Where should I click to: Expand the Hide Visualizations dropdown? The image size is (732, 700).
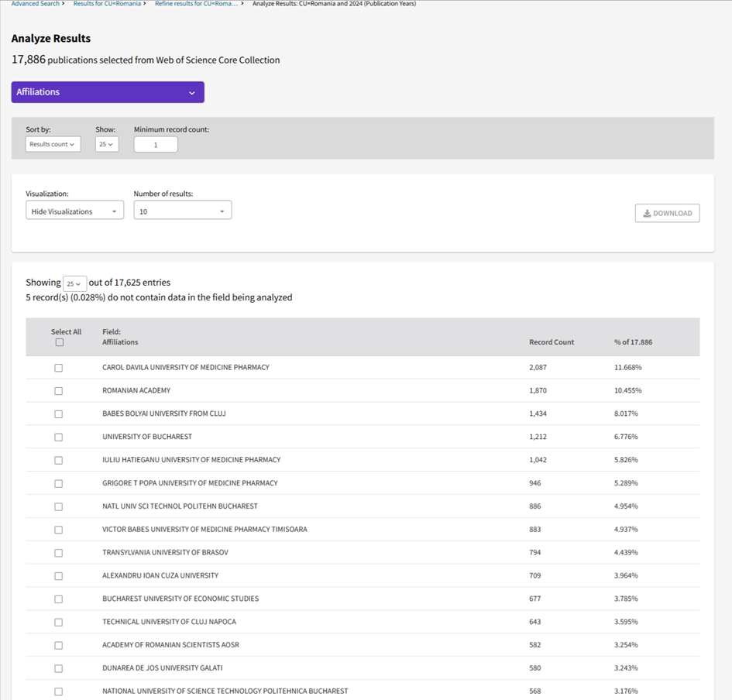(x=74, y=211)
